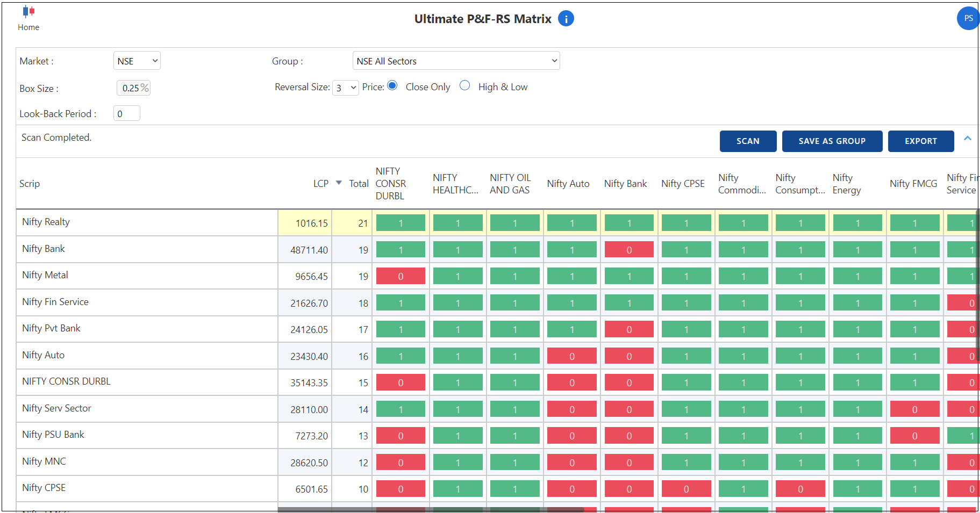Select the Nifty Serv Sector row name
The image size is (980, 513).
click(x=56, y=408)
